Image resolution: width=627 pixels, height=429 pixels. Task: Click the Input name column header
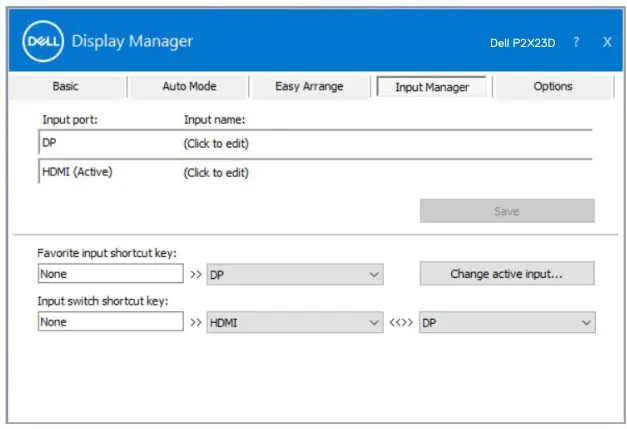(215, 120)
